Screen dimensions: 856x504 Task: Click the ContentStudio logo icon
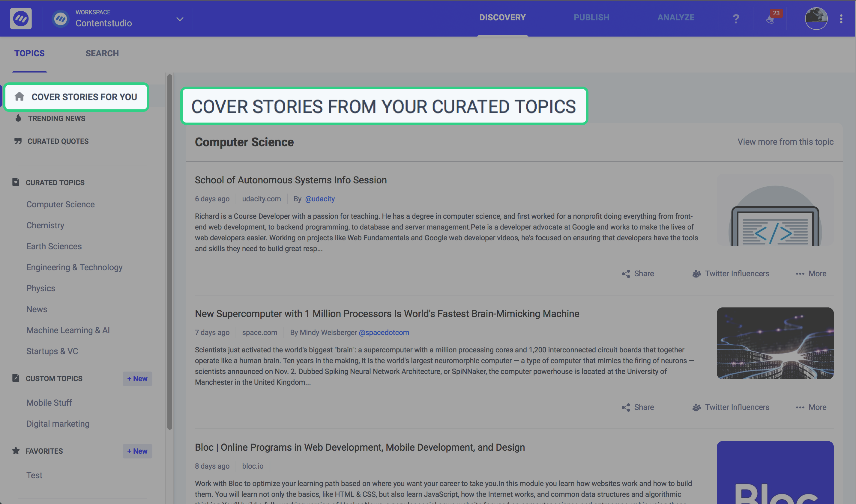pyautogui.click(x=21, y=18)
